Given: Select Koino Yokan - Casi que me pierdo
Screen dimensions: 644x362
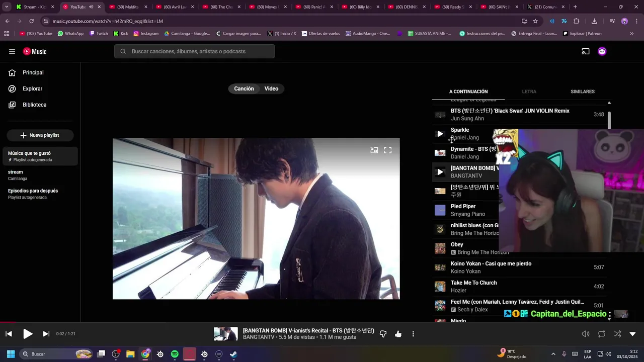Looking at the screenshot, I should [520, 267].
